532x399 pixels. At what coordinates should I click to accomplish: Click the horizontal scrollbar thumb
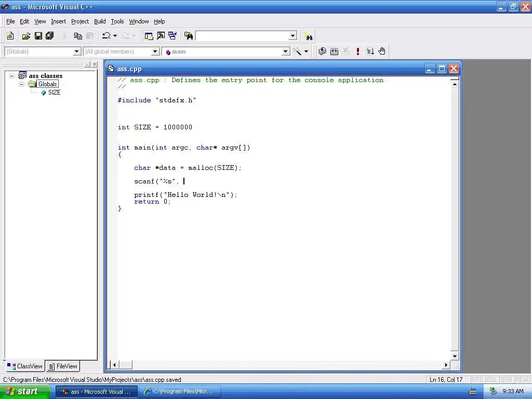pos(126,365)
